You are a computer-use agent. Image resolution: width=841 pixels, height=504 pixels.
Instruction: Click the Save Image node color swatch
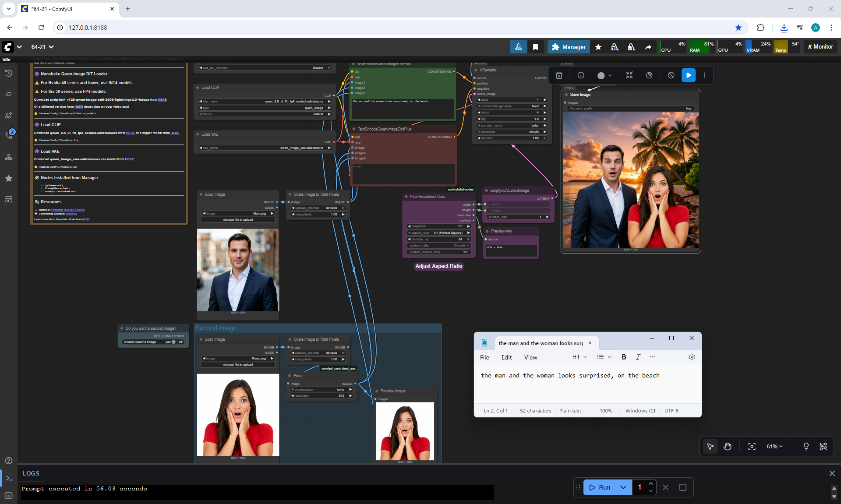601,75
